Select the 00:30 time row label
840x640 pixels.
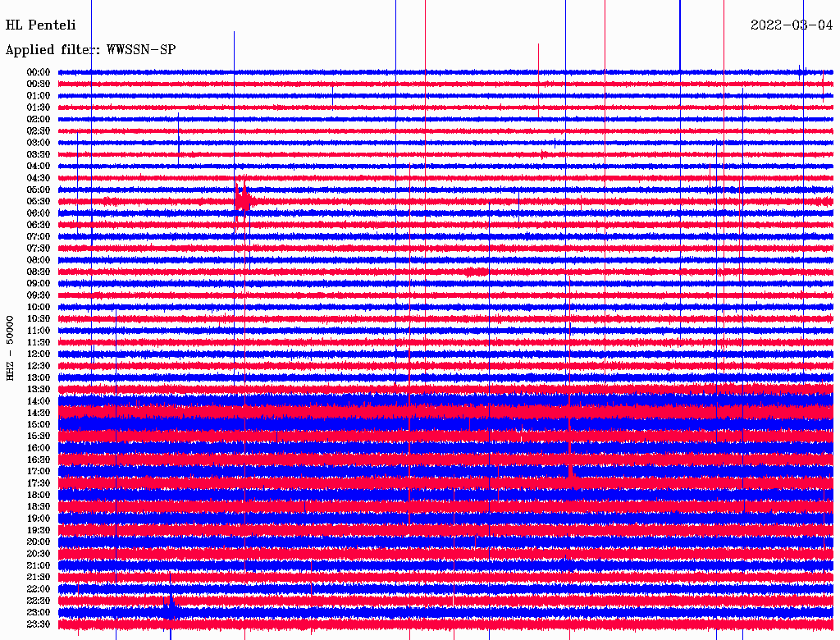(x=39, y=84)
